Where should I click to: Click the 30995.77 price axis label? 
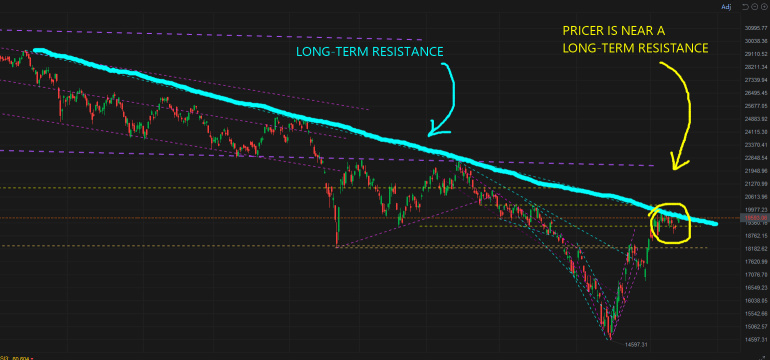(756, 28)
